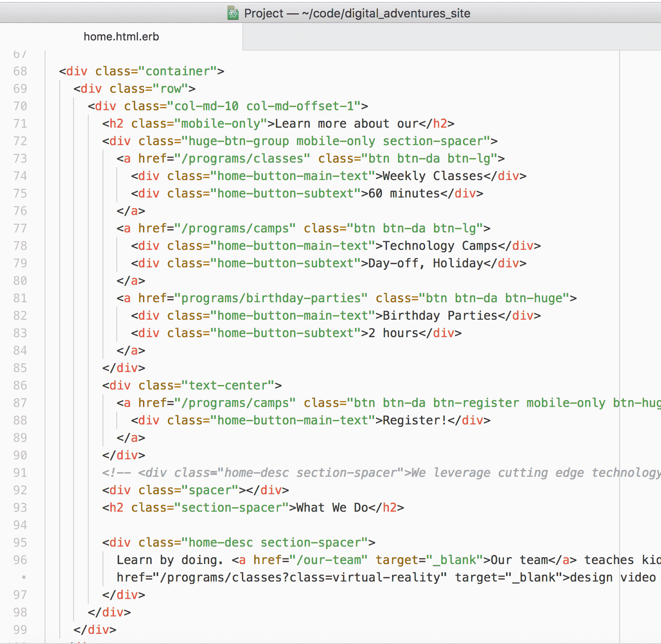Click the closing </div> on line 98
The image size is (661, 644).
109,612
